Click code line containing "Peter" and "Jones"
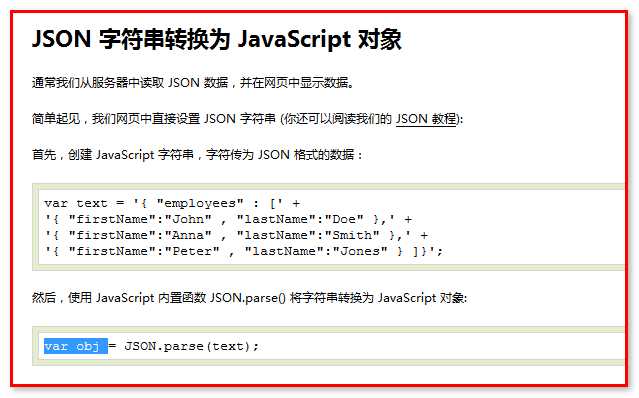 click(x=243, y=251)
